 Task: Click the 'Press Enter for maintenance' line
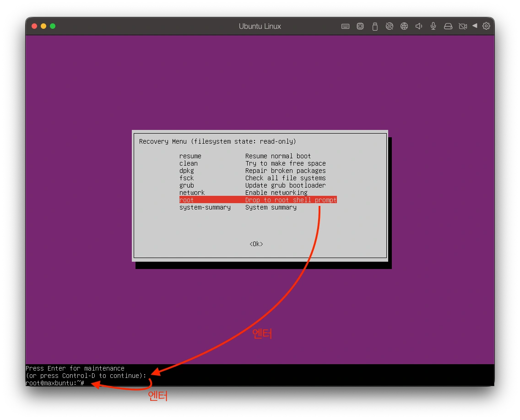tap(75, 368)
